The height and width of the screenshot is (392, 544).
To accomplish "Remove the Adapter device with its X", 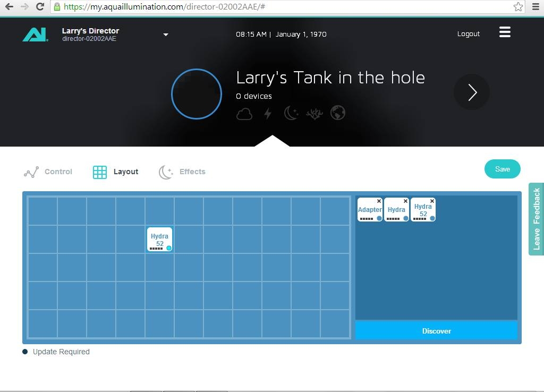I will (379, 201).
